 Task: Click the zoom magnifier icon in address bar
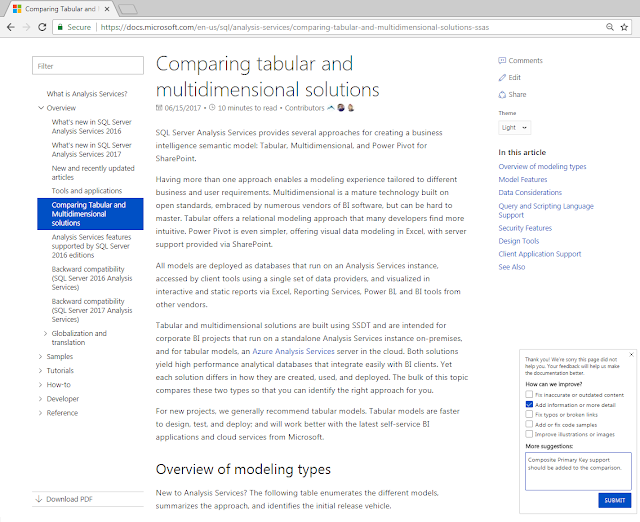pyautogui.click(x=610, y=27)
